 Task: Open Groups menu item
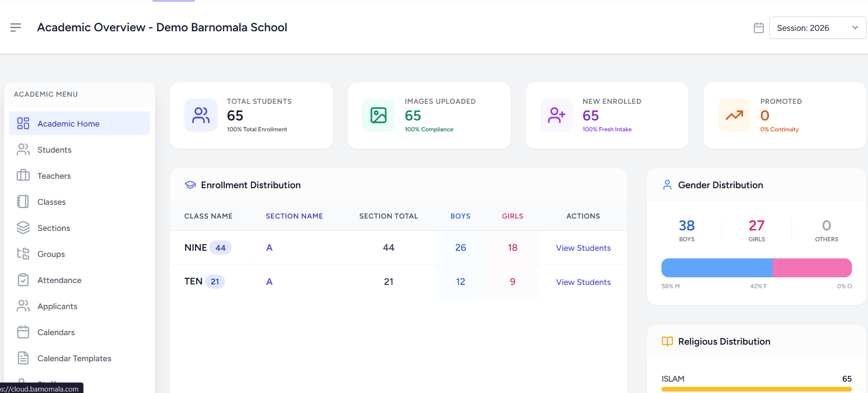(x=80, y=254)
